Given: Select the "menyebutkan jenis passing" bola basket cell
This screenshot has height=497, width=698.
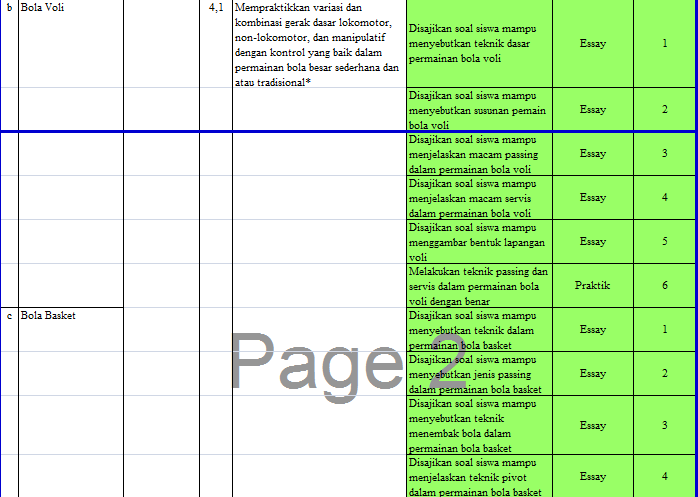Looking at the screenshot, I should (479, 374).
